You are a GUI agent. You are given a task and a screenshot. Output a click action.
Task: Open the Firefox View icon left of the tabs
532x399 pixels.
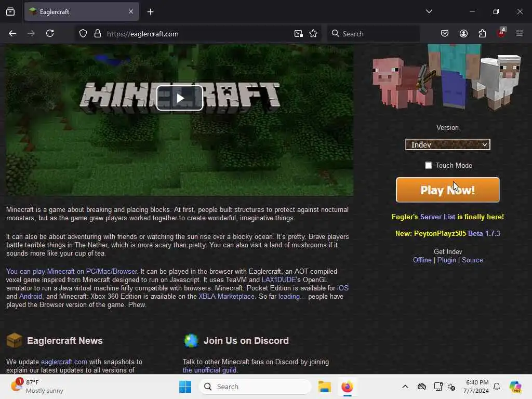pyautogui.click(x=10, y=12)
